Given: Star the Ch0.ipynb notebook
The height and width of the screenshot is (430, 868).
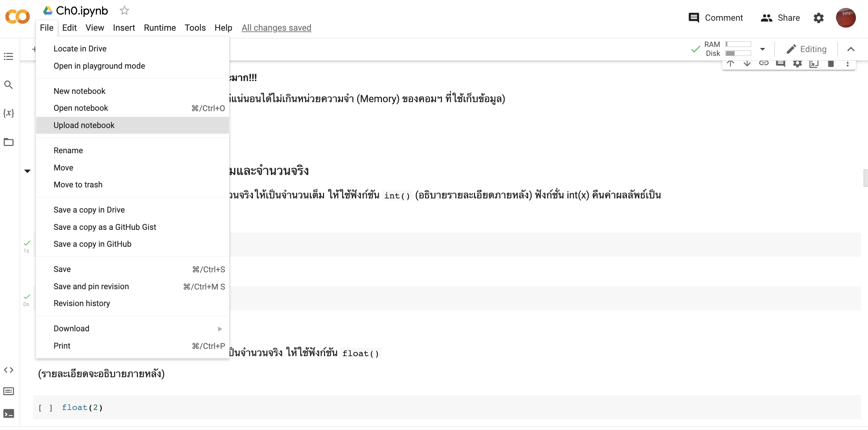Looking at the screenshot, I should pyautogui.click(x=124, y=11).
